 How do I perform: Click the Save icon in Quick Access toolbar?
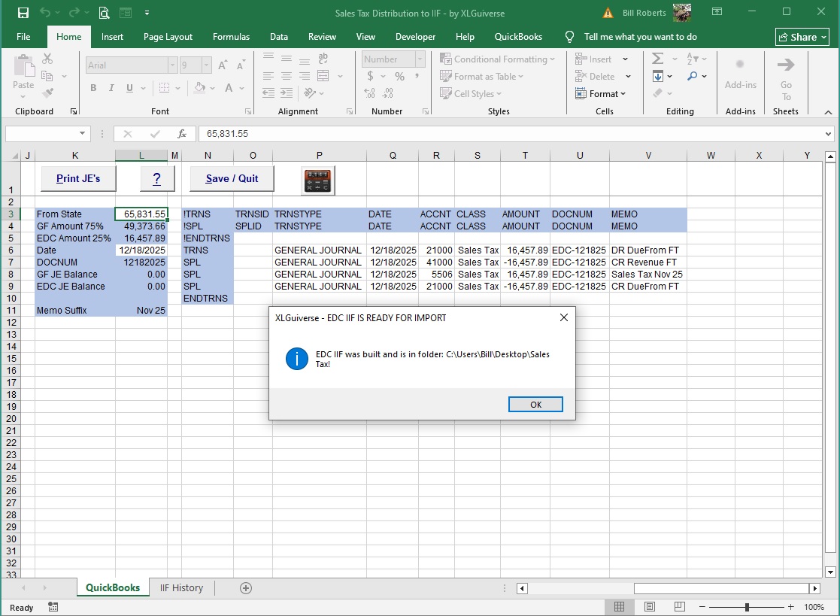[23, 13]
